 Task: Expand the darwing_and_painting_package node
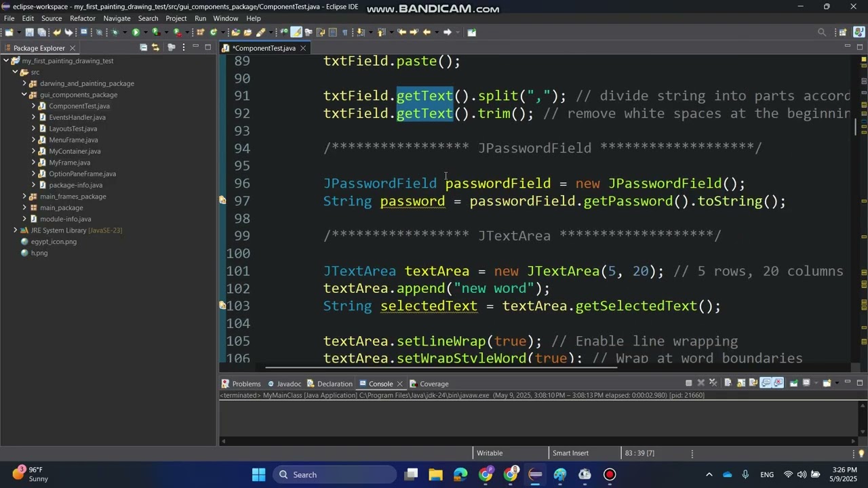point(24,83)
